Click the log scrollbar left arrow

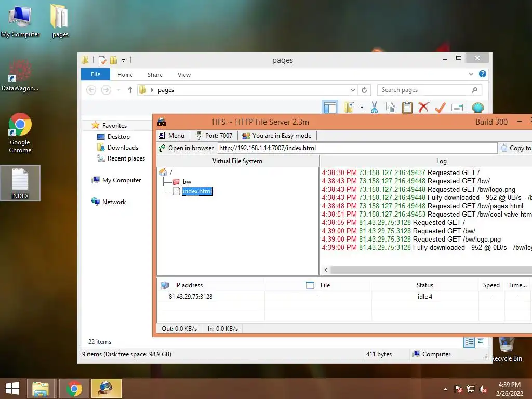click(x=326, y=270)
